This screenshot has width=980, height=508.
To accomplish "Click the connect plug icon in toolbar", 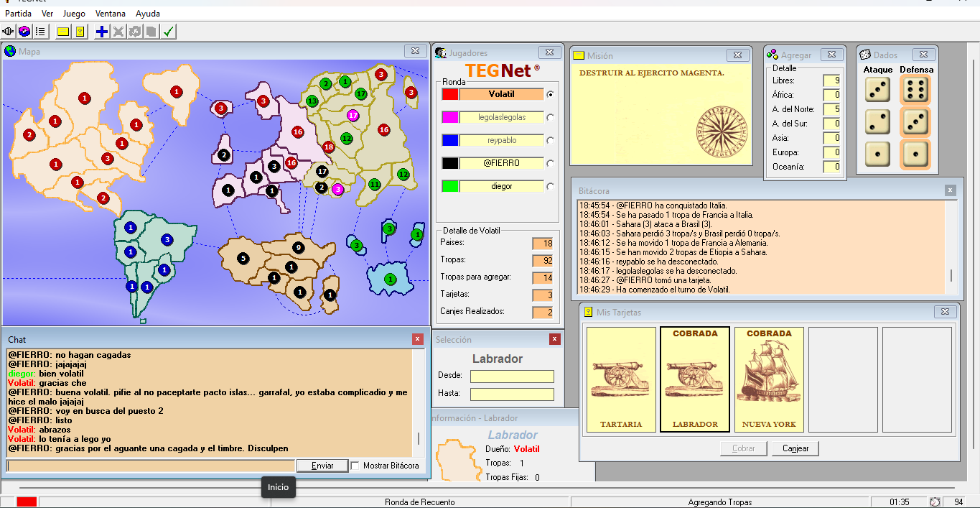I will 9,32.
